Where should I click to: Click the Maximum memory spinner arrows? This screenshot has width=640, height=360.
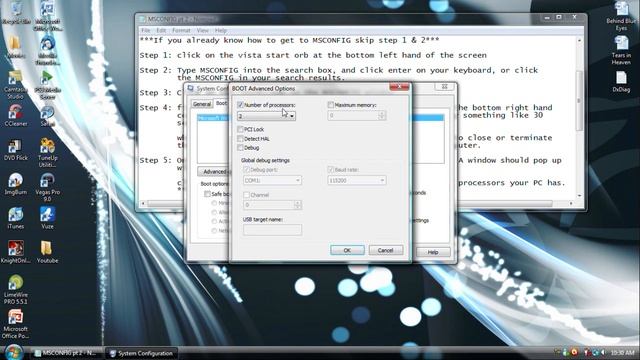(x=382, y=116)
